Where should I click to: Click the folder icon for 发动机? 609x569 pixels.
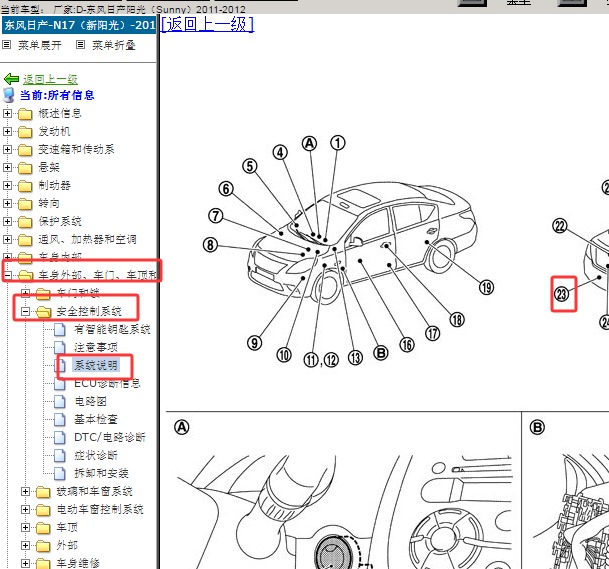(x=25, y=132)
